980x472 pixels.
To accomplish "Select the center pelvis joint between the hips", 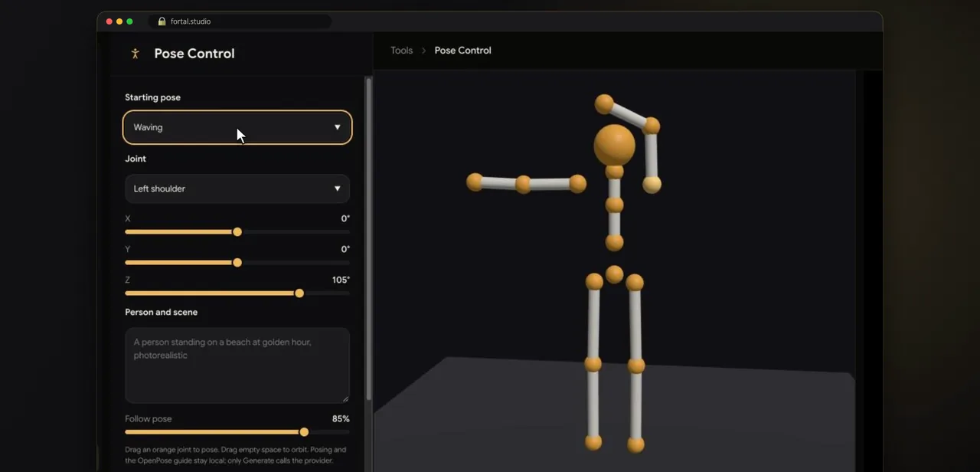I will pyautogui.click(x=614, y=274).
